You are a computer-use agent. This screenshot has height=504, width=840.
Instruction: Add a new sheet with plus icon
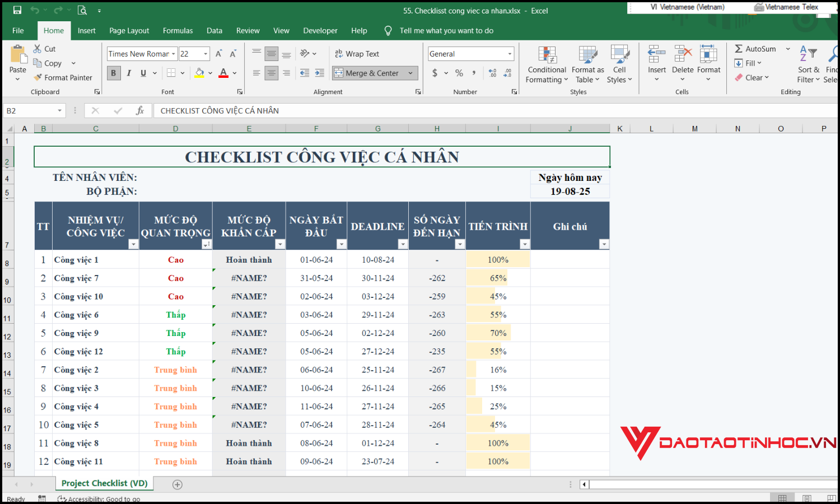click(178, 484)
